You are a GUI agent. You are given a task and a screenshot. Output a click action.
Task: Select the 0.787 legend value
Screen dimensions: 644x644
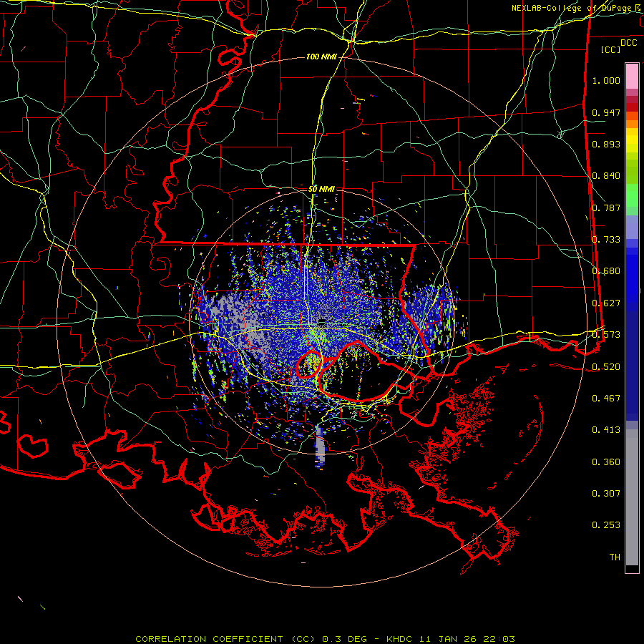(606, 208)
